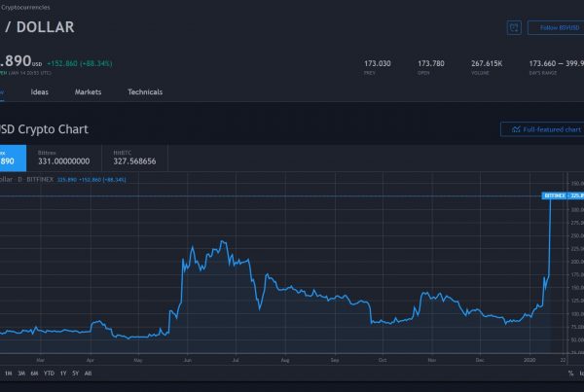Set chart range to YTD

pyautogui.click(x=49, y=373)
